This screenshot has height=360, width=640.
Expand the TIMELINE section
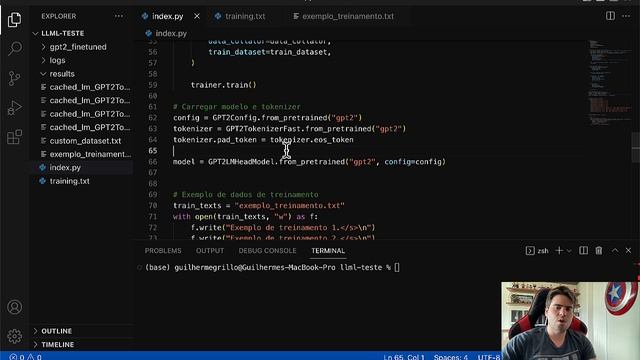click(x=58, y=344)
